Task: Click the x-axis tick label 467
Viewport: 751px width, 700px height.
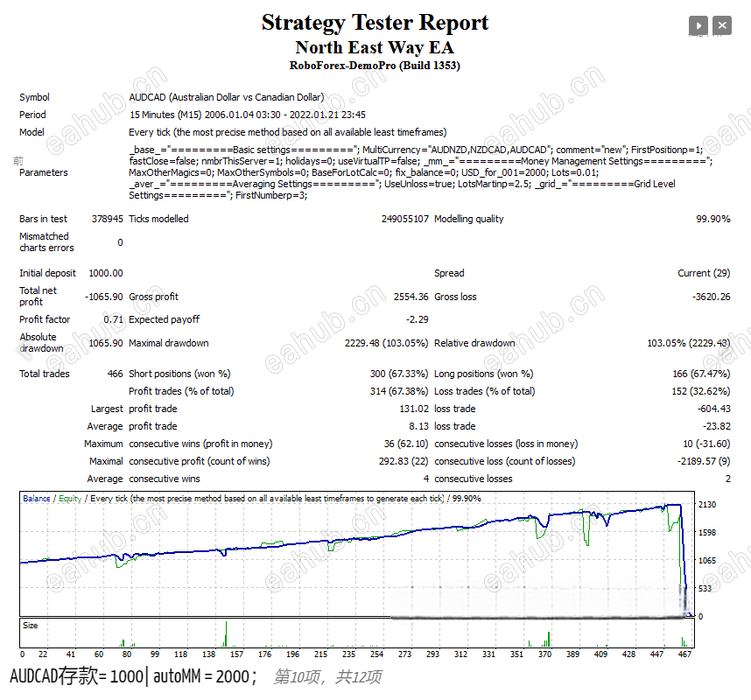Action: tap(684, 654)
